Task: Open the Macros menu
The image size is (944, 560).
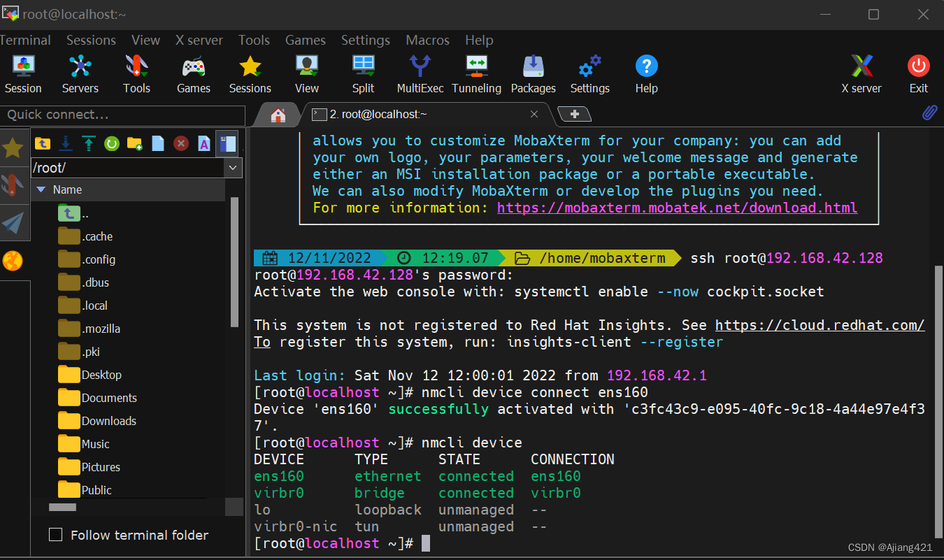Action: tap(427, 40)
